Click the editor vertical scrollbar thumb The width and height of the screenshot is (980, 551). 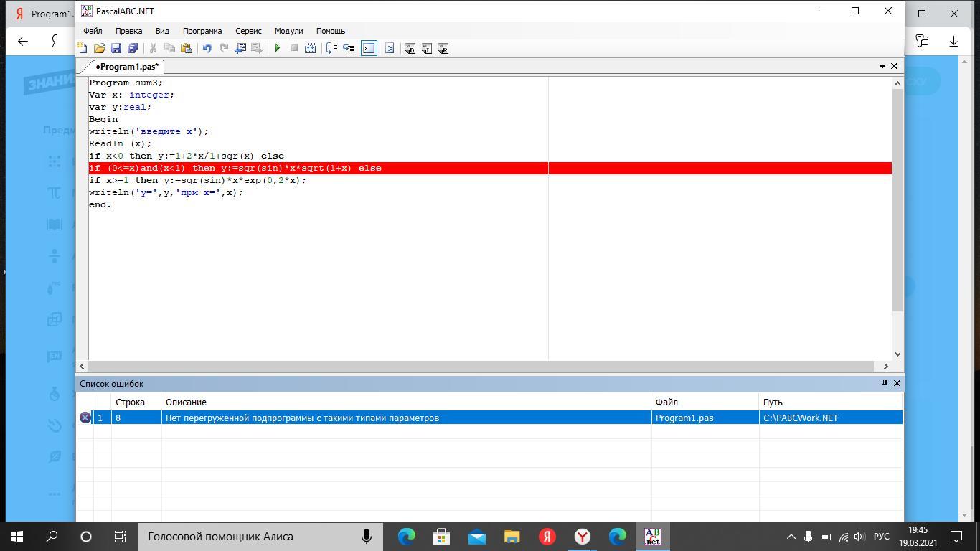(897, 200)
